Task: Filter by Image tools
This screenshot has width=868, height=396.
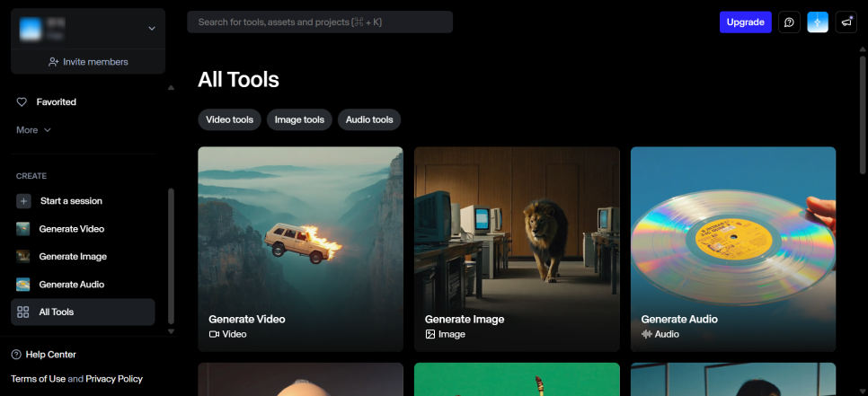Action: click(299, 119)
